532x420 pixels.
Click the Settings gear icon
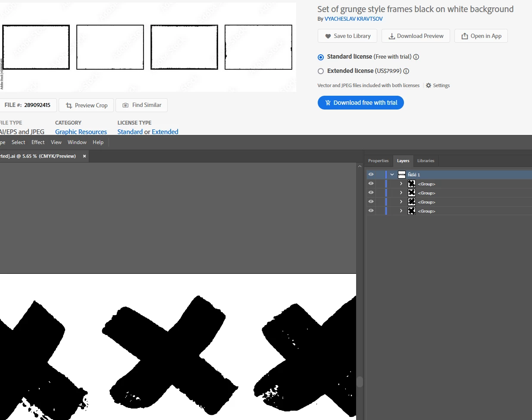429,85
